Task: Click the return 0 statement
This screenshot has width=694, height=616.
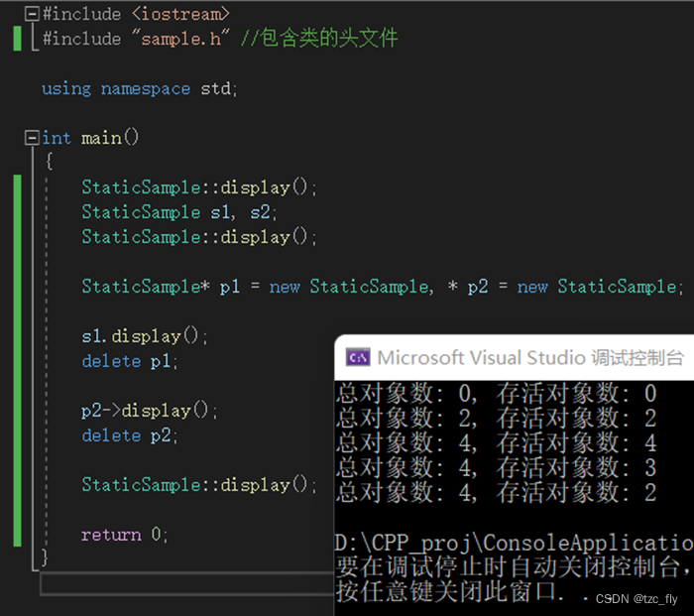Action: (x=125, y=535)
